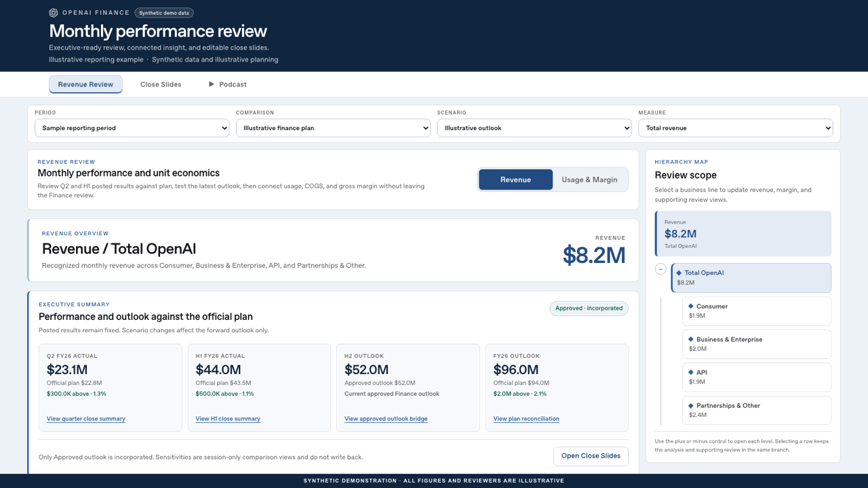Collapse the Total OpenAI hierarchy with minus control
Screen dimensions: 868x488
tap(660, 269)
